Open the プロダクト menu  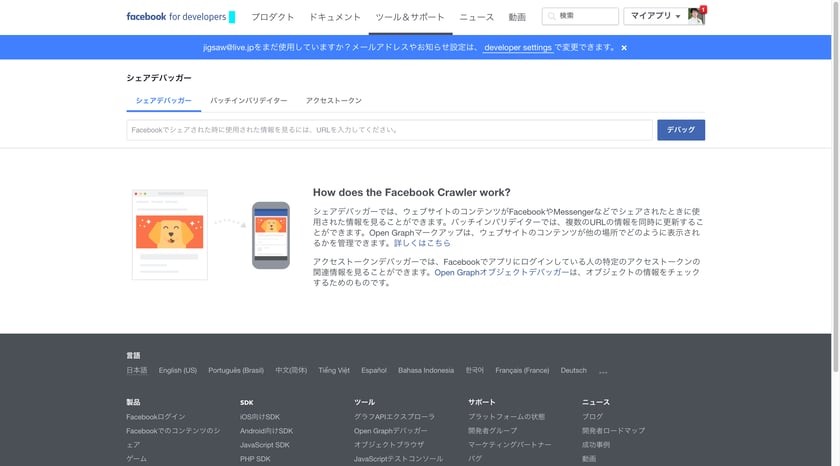[x=273, y=17]
